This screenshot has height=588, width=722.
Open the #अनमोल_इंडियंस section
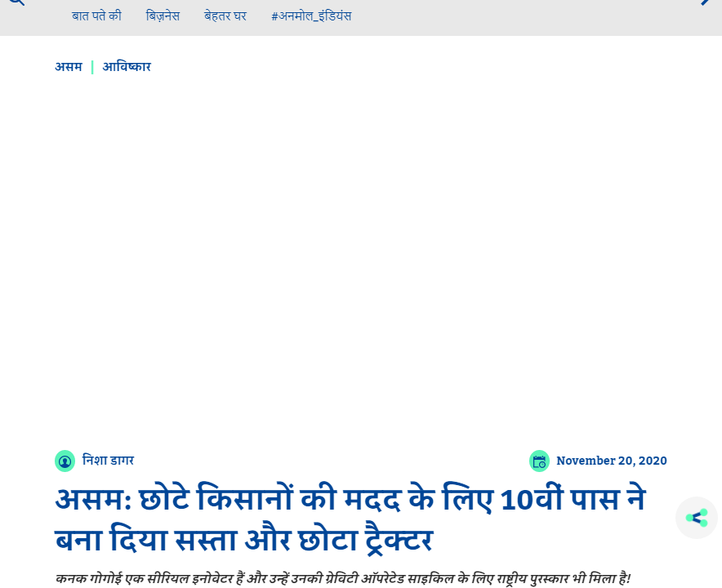pos(310,16)
